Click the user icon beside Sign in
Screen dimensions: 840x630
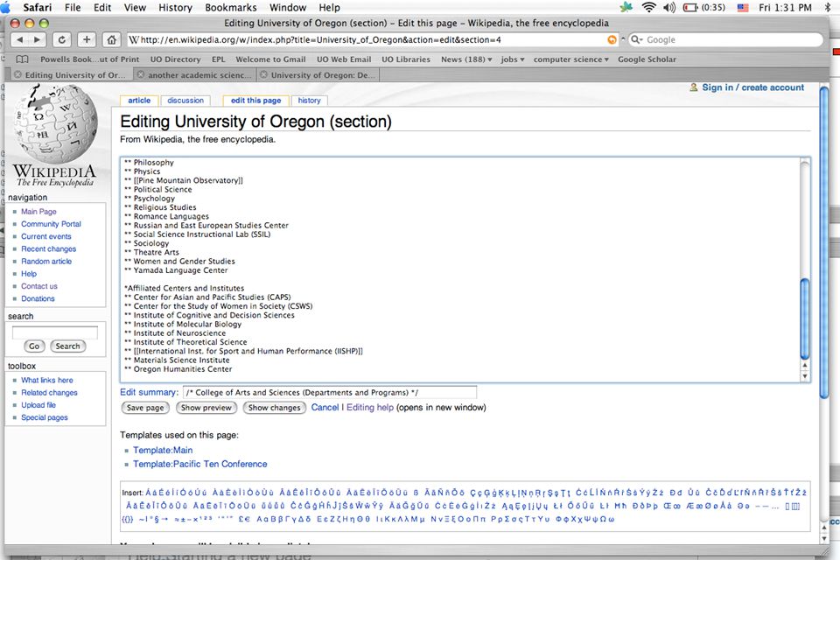pos(694,87)
